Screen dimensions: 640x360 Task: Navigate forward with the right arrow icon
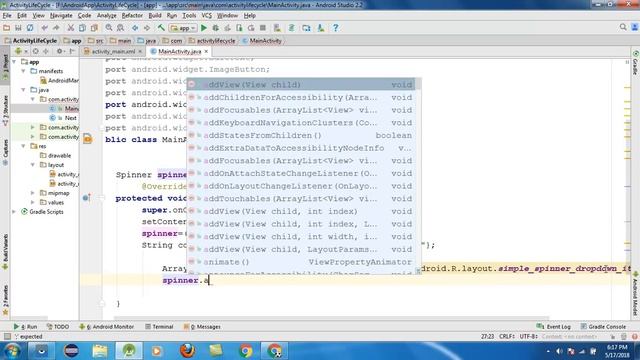point(147,28)
